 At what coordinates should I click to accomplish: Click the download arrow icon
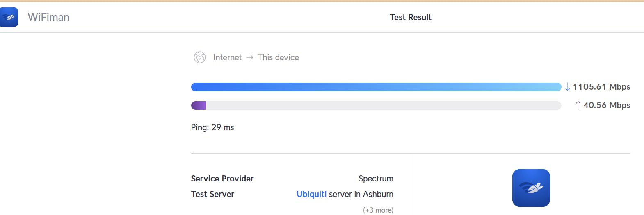click(x=568, y=87)
